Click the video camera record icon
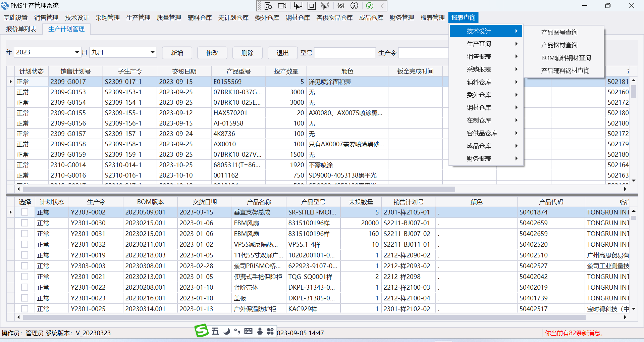Image resolution: width=644 pixels, height=342 pixels. coord(282,6)
